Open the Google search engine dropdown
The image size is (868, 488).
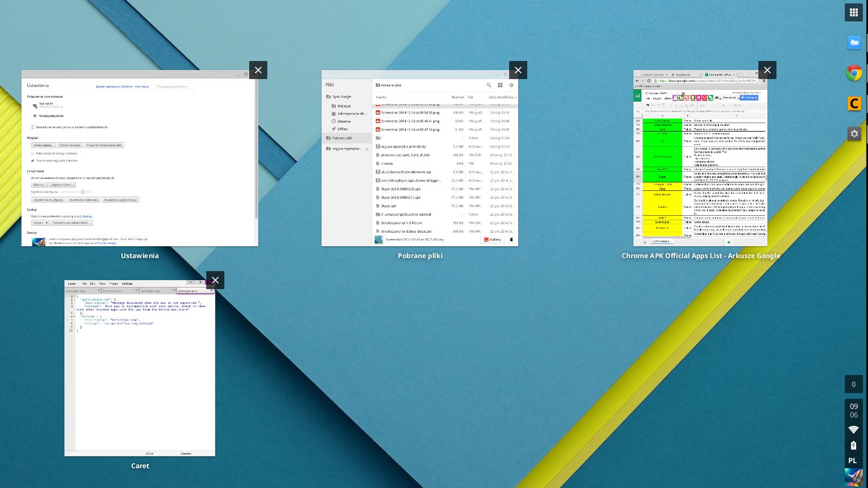point(41,223)
